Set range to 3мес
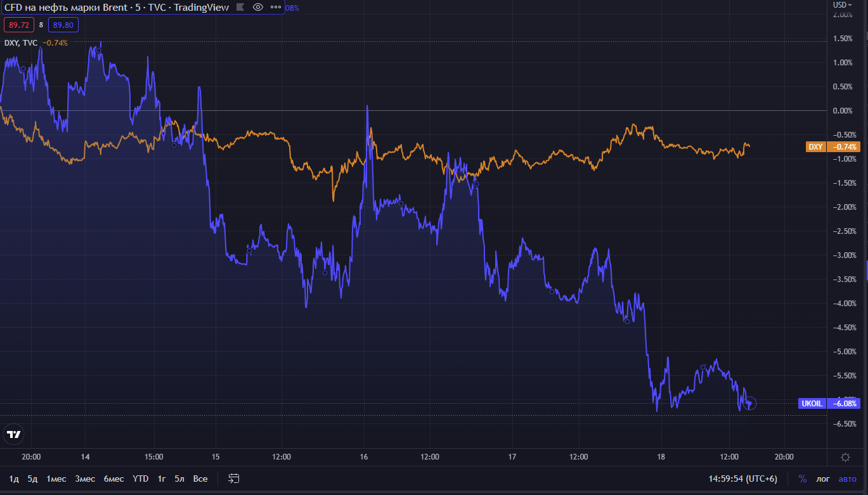The height and width of the screenshot is (495, 868). coord(85,479)
